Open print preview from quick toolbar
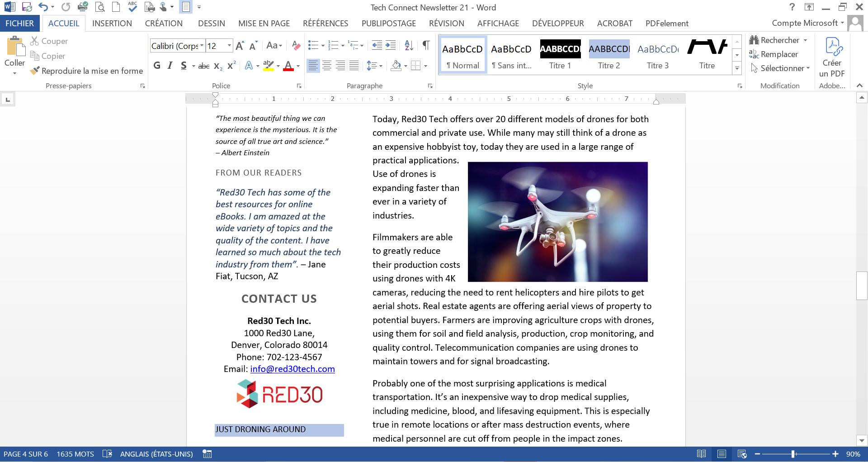868x462 pixels. coord(100,7)
